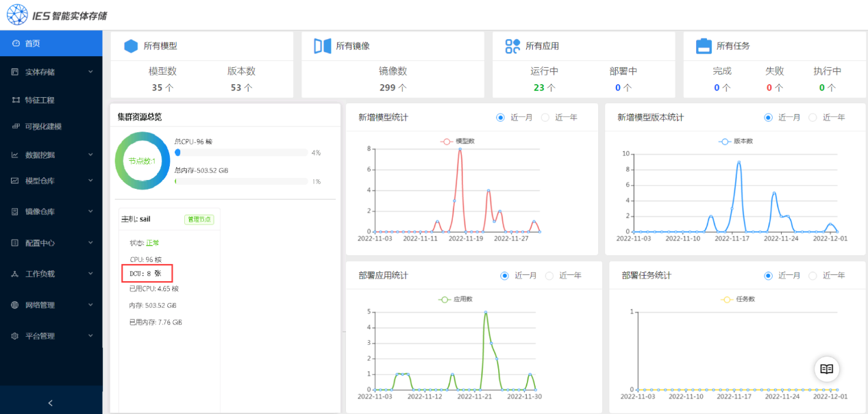Select 近一年 in 新增模型版本统计 chart
Viewport: 868px width, 414px height.
click(813, 118)
